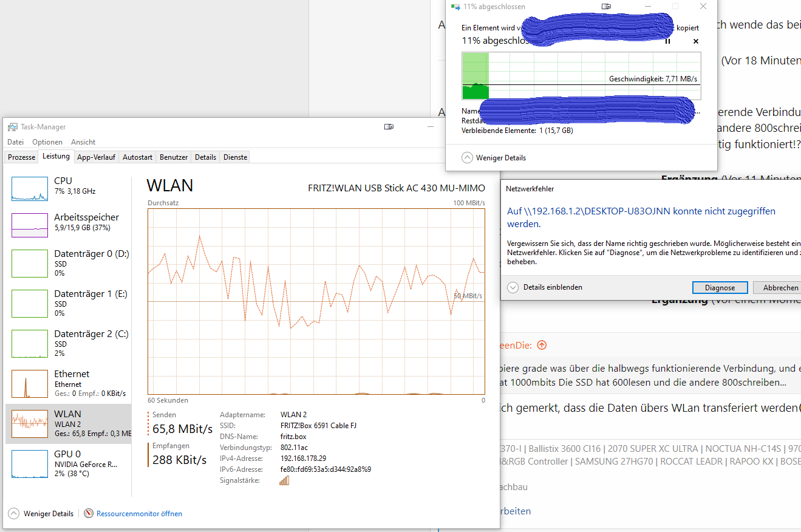Switch to the Details tab

pos(205,157)
